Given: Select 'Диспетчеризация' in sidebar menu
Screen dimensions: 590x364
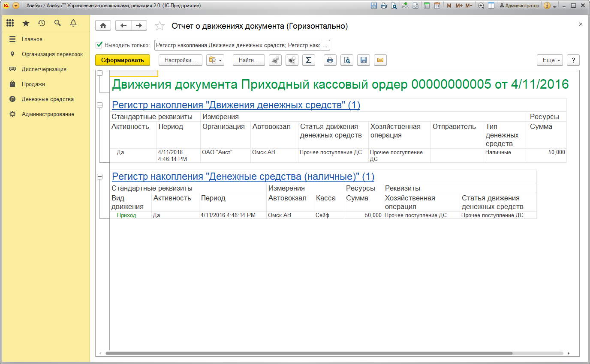Looking at the screenshot, I should [44, 69].
